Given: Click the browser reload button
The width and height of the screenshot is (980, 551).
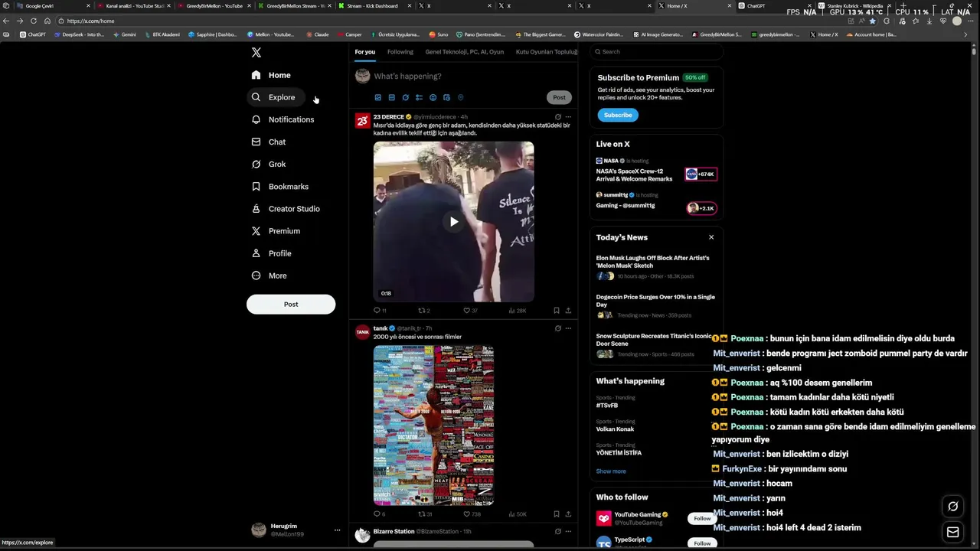Looking at the screenshot, I should pos(34,21).
